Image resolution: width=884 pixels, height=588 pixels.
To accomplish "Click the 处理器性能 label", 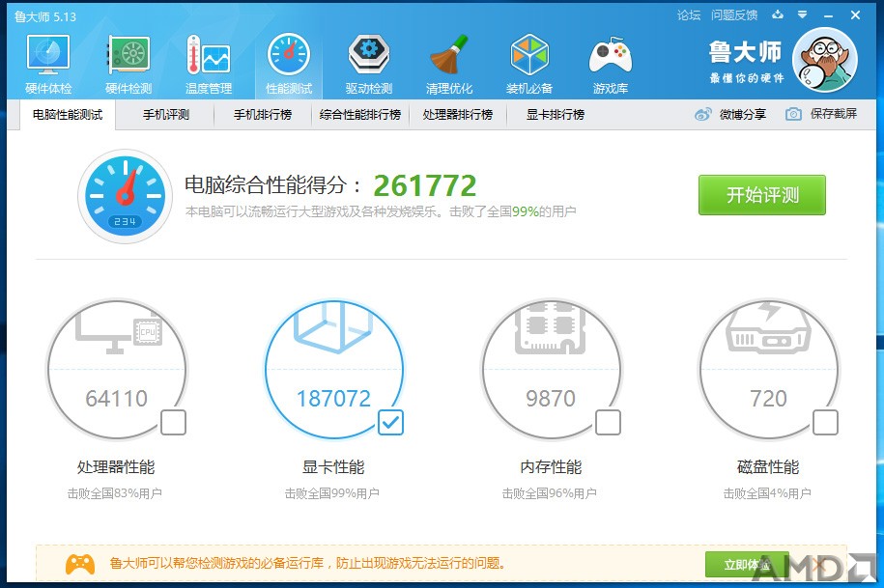I will 116,467.
